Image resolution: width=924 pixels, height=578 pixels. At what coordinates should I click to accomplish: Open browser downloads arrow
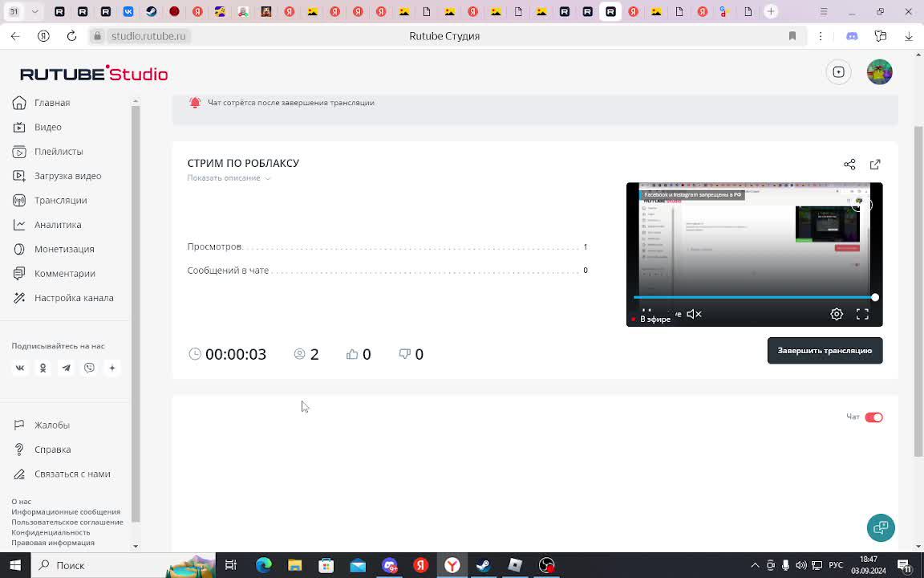point(909,36)
